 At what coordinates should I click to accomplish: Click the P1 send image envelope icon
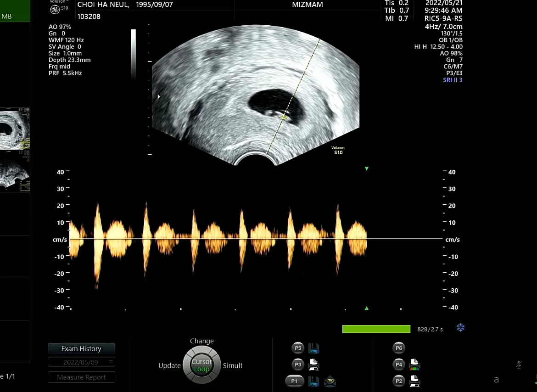pos(330,381)
